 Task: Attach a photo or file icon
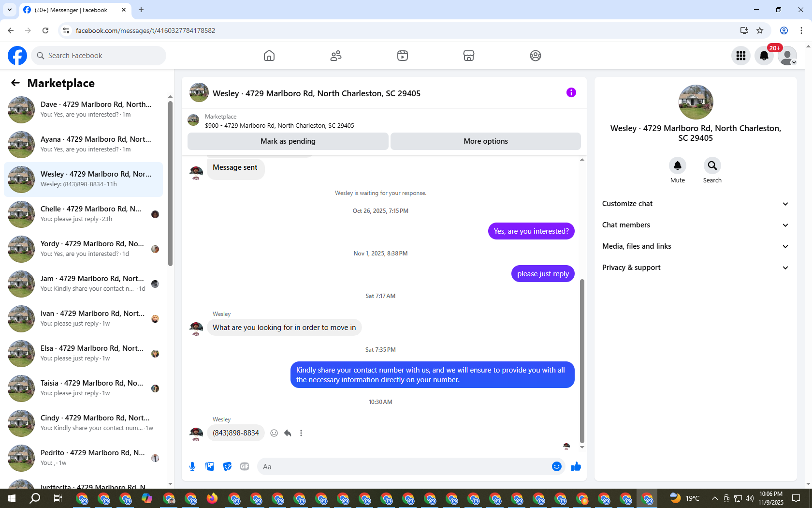point(210,466)
